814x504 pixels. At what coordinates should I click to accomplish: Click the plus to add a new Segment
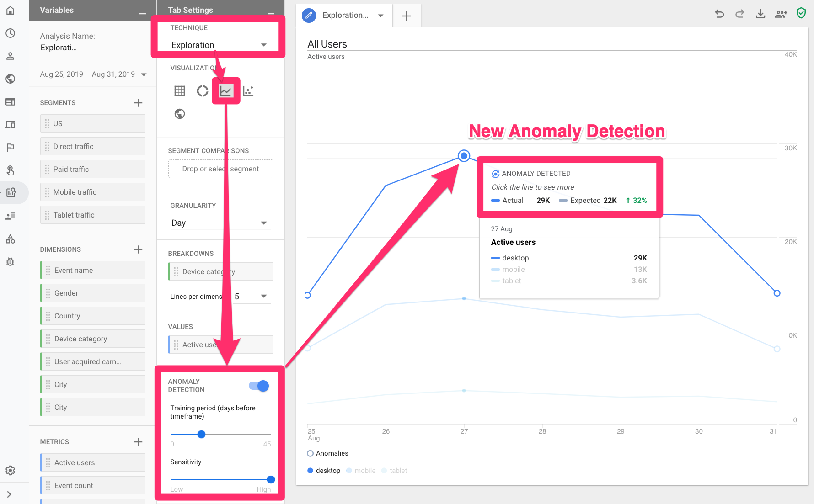click(138, 102)
